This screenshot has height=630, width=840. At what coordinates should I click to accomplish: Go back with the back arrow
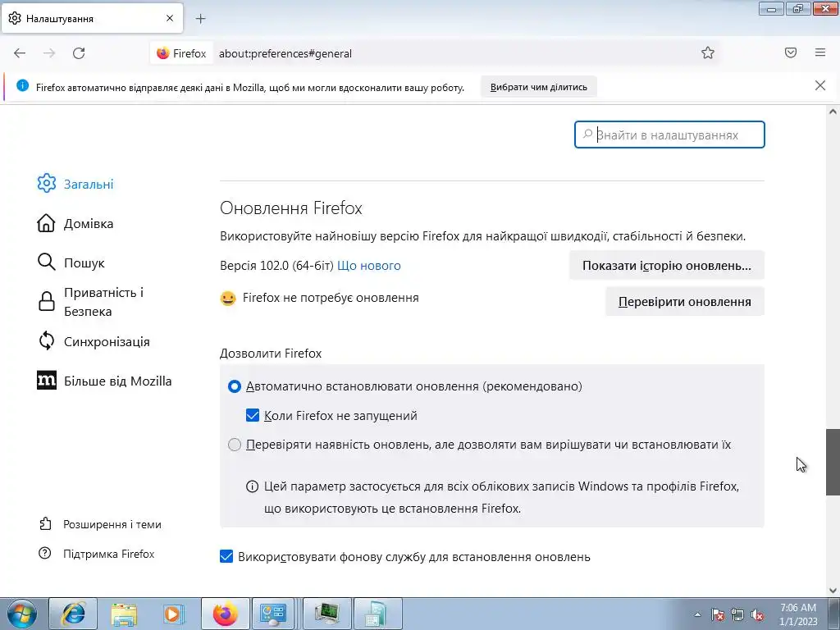20,53
